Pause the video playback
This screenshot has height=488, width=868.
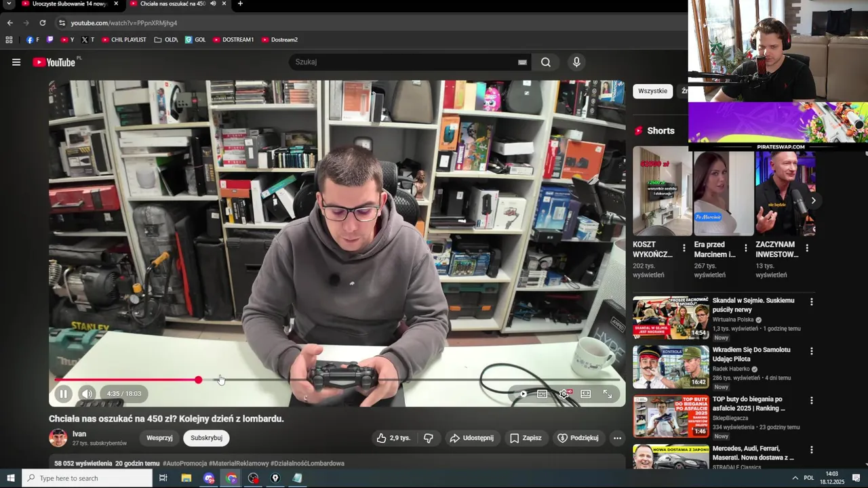click(x=63, y=394)
